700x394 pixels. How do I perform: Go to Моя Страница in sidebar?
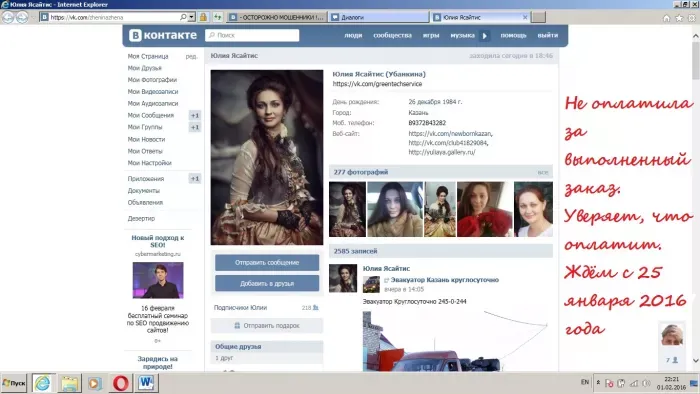coord(148,56)
